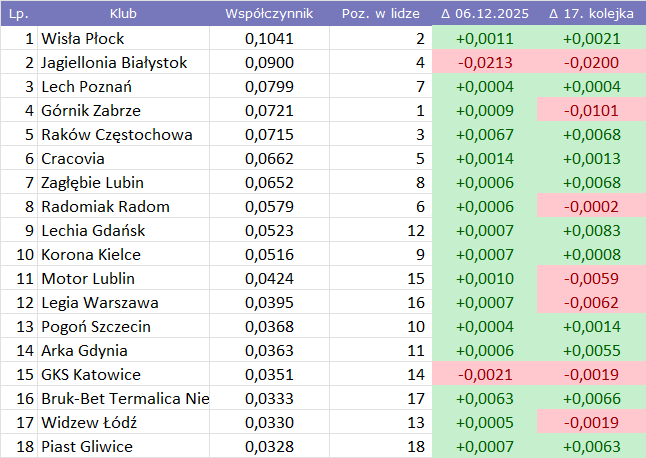
Task: Select Górnik Zabrze's coefficient 0,0721
Action: coord(269,111)
